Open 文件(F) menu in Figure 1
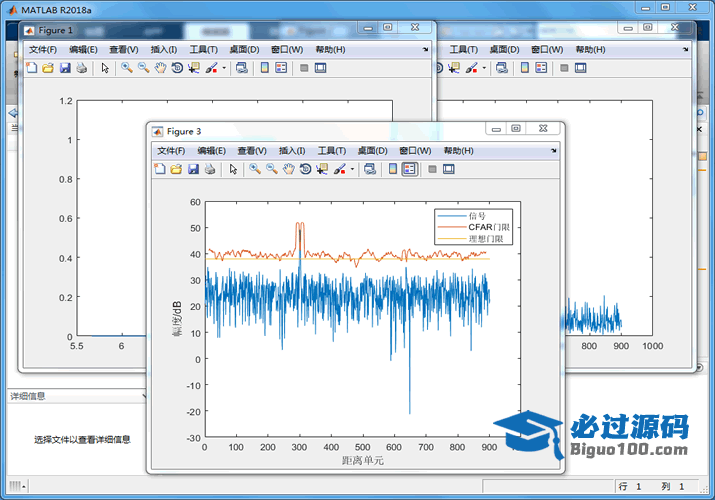The height and width of the screenshot is (500, 715). tap(43, 50)
